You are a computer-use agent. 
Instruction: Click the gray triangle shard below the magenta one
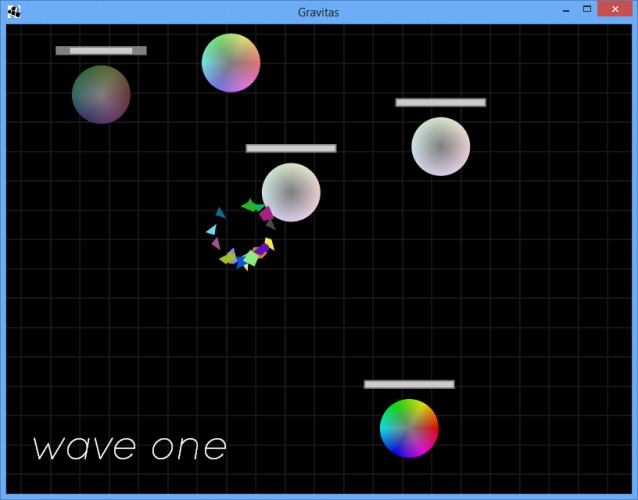tap(271, 225)
